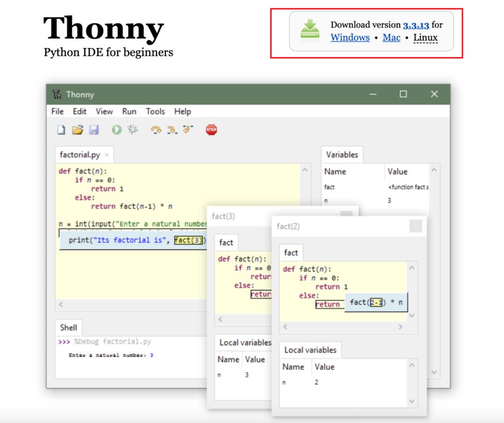This screenshot has height=423, width=504.
Task: Open a file with the folder icon
Action: coord(77,130)
